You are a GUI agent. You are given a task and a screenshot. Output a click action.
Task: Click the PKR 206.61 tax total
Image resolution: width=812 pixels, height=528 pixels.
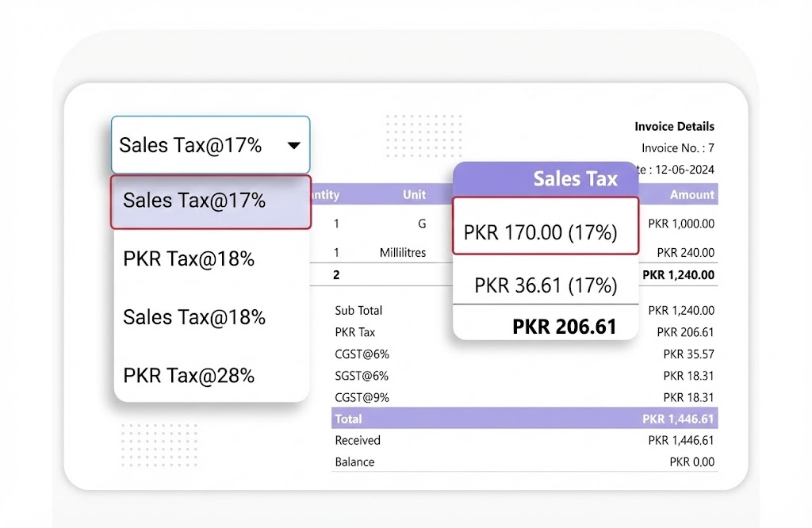[564, 326]
